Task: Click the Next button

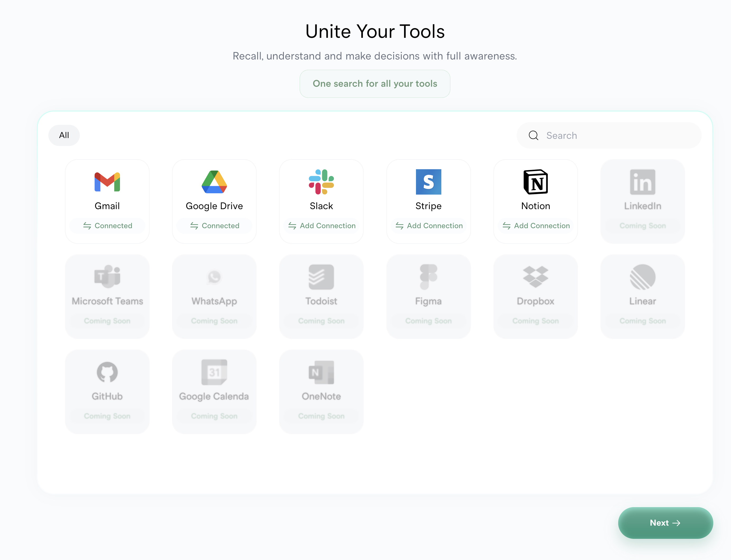Action: coord(665,523)
